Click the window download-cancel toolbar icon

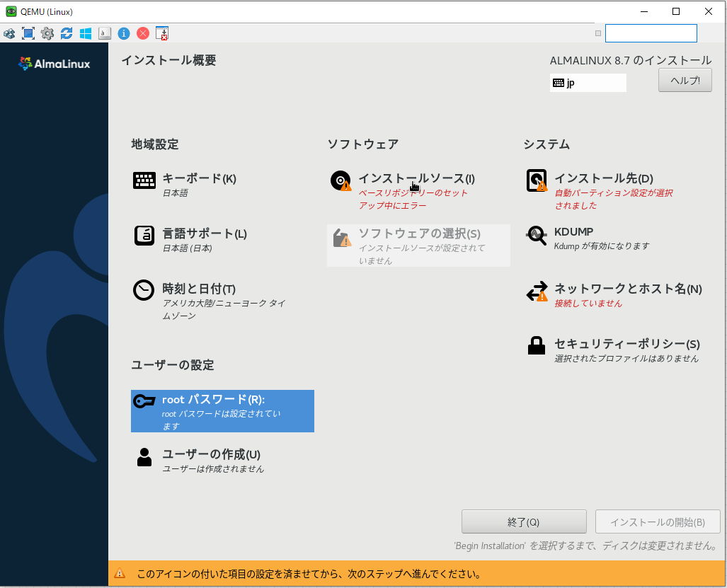point(162,33)
